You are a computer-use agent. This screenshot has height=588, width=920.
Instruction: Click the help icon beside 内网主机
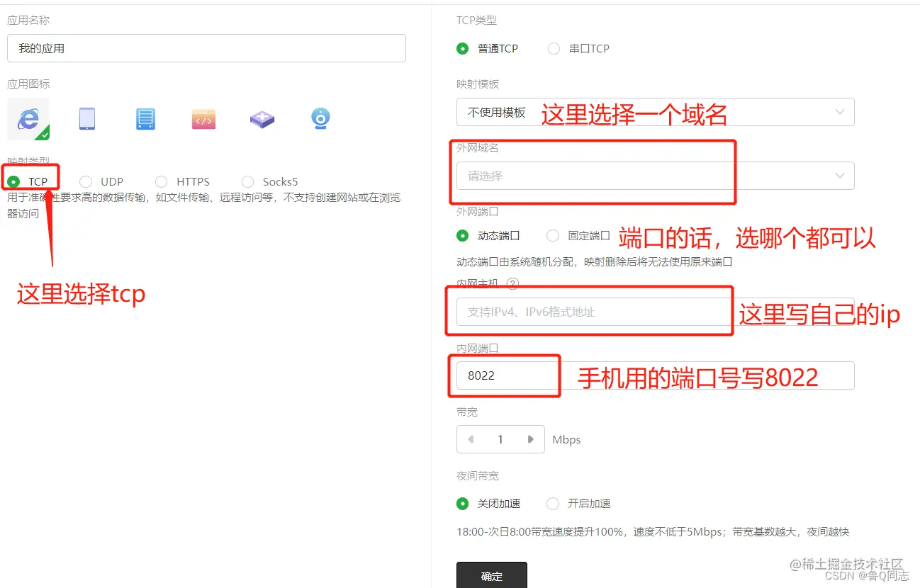tap(512, 284)
